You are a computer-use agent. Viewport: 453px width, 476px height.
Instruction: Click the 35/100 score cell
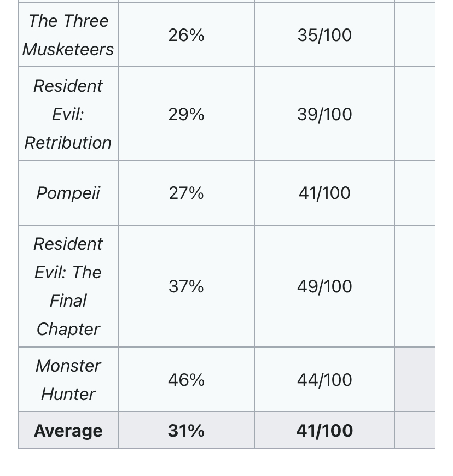[x=324, y=35]
